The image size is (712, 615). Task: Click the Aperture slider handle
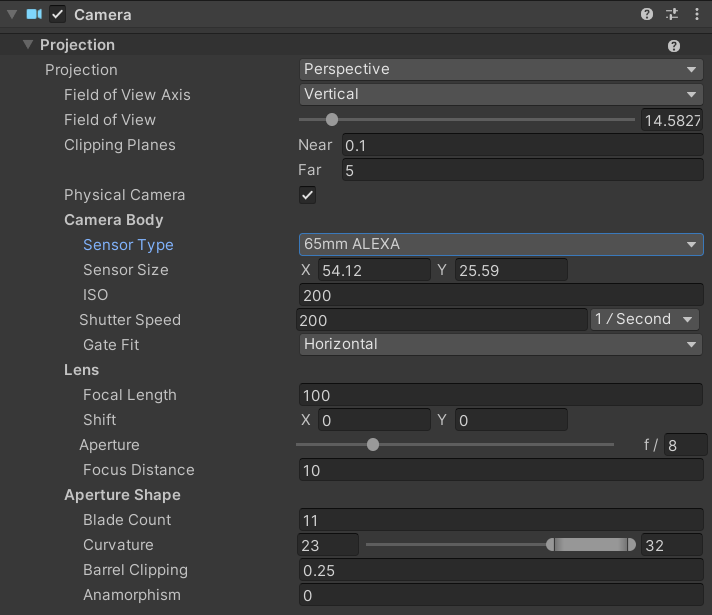click(373, 445)
